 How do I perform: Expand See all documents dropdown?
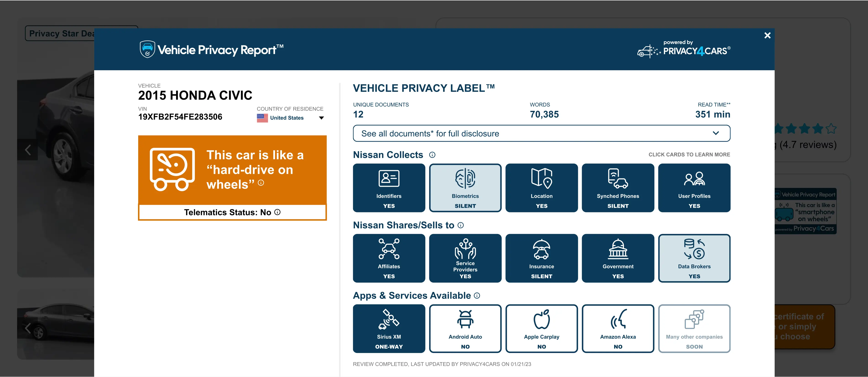[x=541, y=133]
